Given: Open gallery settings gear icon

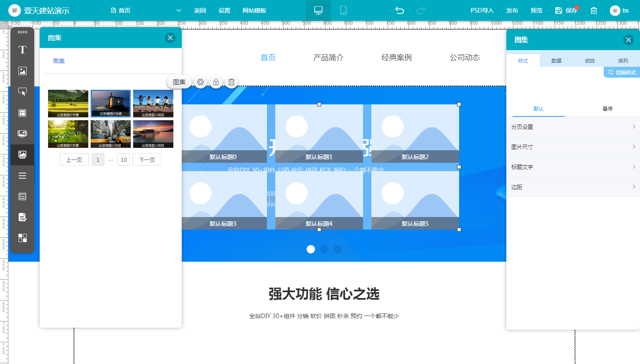Looking at the screenshot, I should [201, 82].
